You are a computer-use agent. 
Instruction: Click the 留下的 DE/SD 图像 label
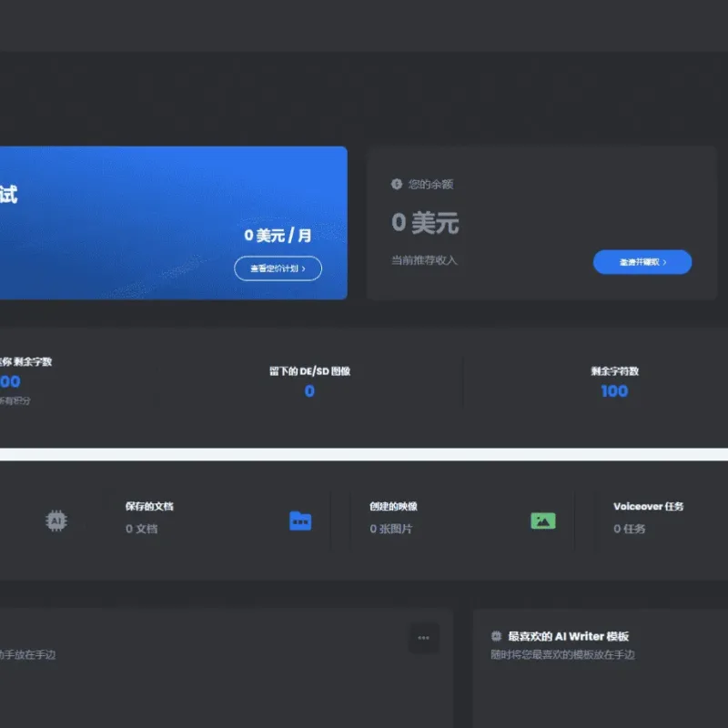tap(309, 371)
